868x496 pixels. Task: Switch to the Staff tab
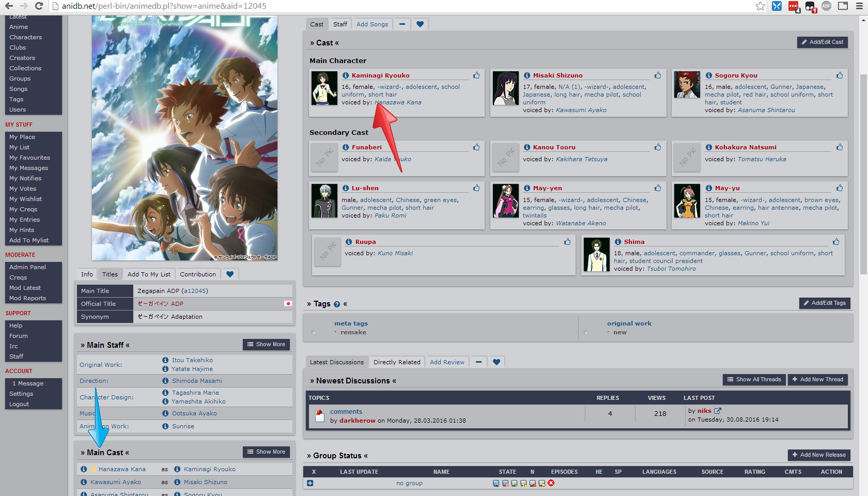click(340, 24)
